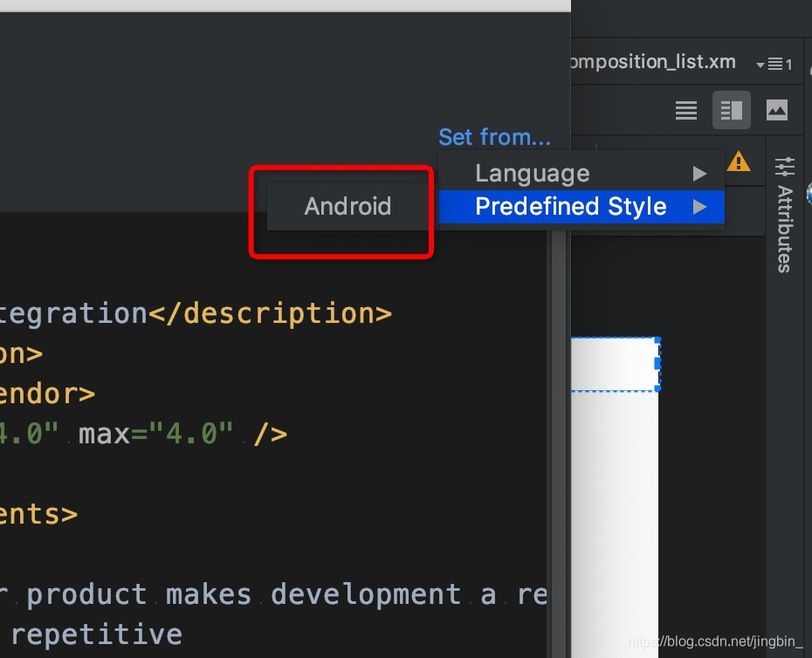Screen dimensions: 812x658
Task: Switch to Split view mode icon
Action: [731, 110]
